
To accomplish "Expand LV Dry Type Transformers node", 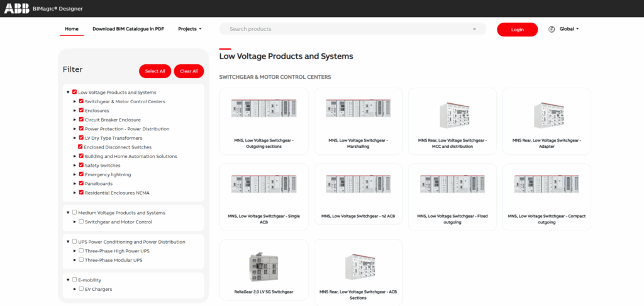I will click(x=75, y=138).
